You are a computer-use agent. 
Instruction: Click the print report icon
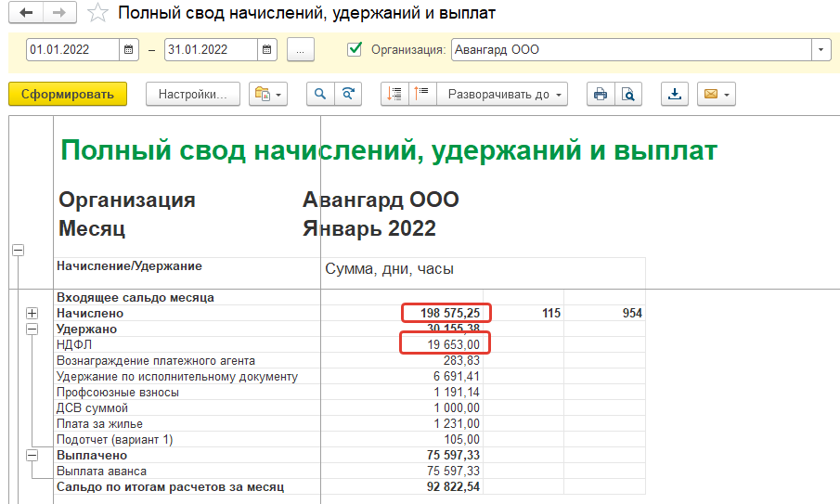tap(601, 94)
